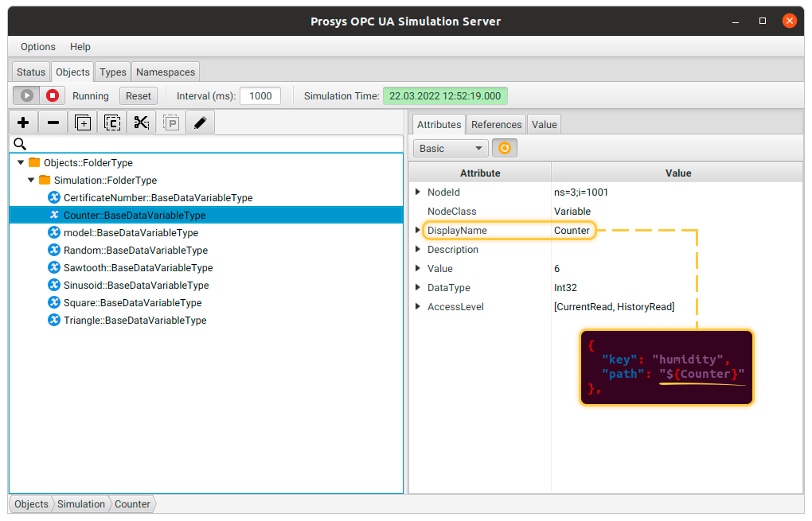Click the Simulation Time field
This screenshot has width=812, height=521.
pos(445,95)
